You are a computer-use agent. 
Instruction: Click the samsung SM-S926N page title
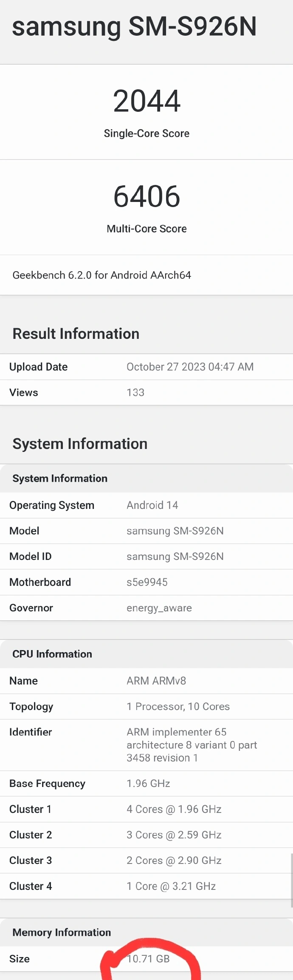[134, 26]
